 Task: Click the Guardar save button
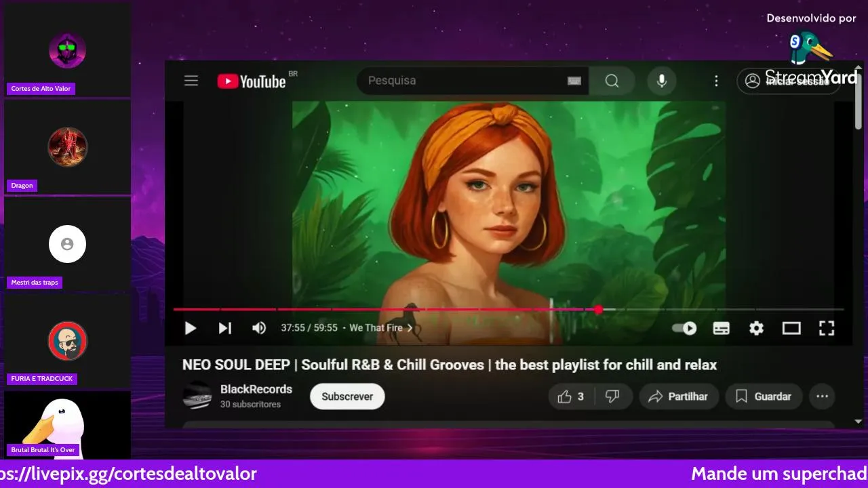(x=764, y=396)
